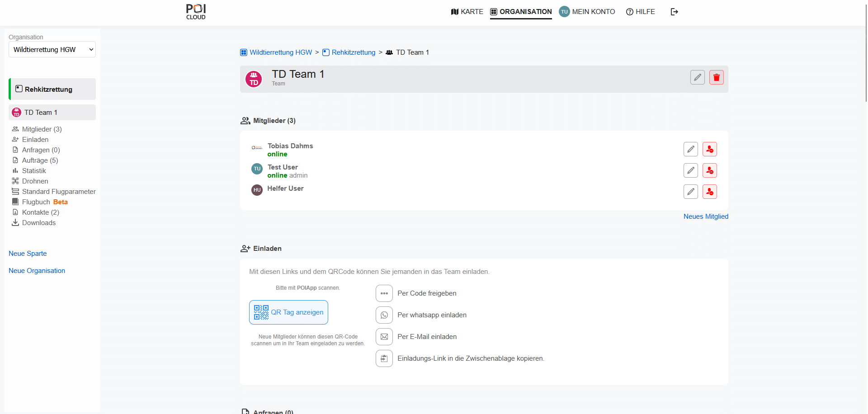This screenshot has width=868, height=414.
Task: Open Mitglieder (3) in sidebar
Action: [x=37, y=129]
